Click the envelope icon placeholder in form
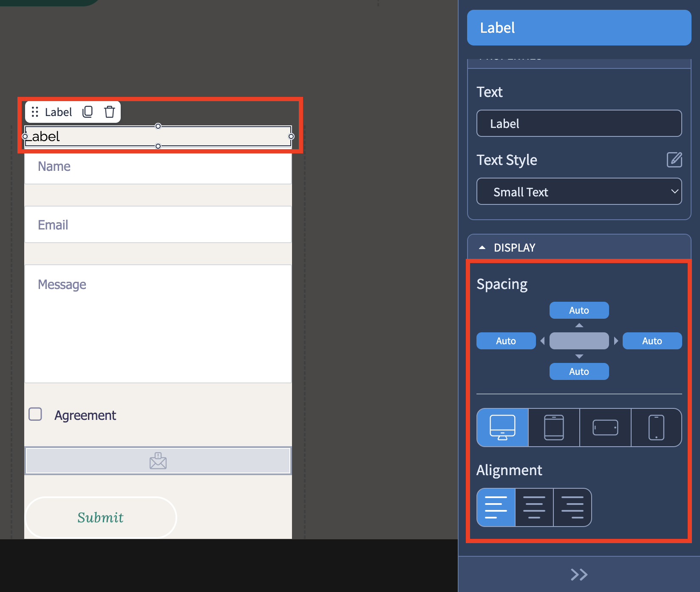Viewport: 700px width, 592px height. [158, 461]
